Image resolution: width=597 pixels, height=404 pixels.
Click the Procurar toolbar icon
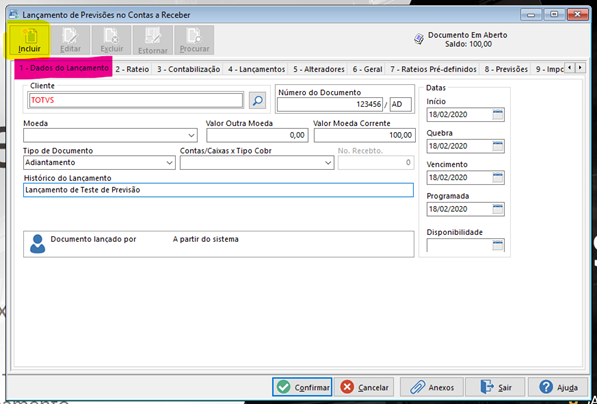pyautogui.click(x=194, y=40)
